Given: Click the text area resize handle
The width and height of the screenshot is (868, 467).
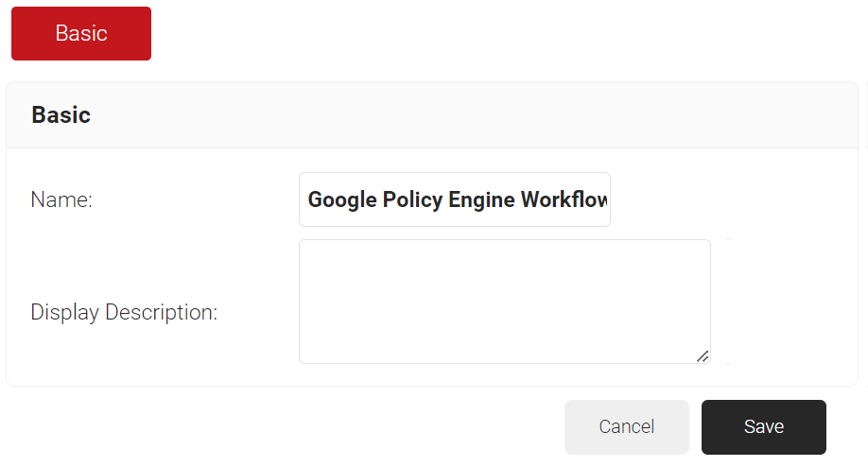Looking at the screenshot, I should (x=703, y=356).
